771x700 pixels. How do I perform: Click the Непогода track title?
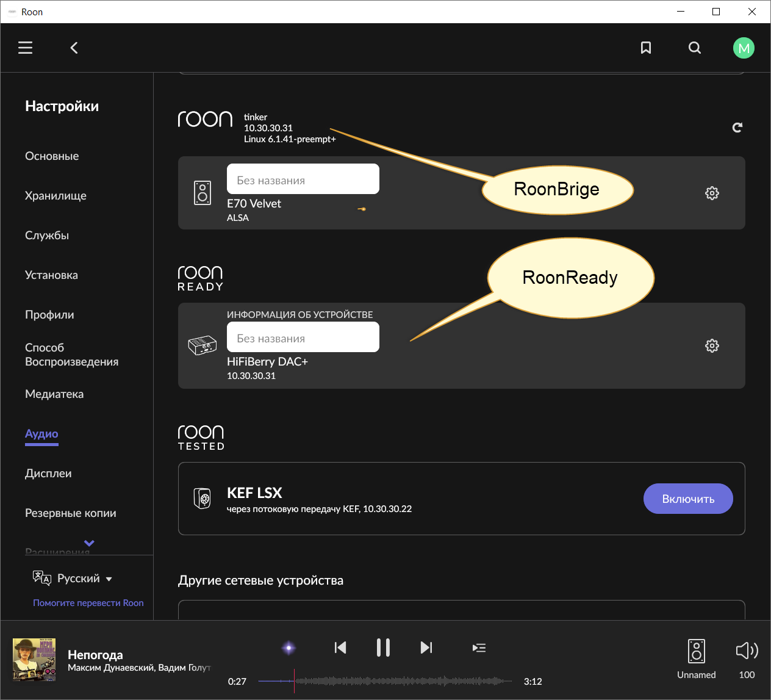coord(95,655)
